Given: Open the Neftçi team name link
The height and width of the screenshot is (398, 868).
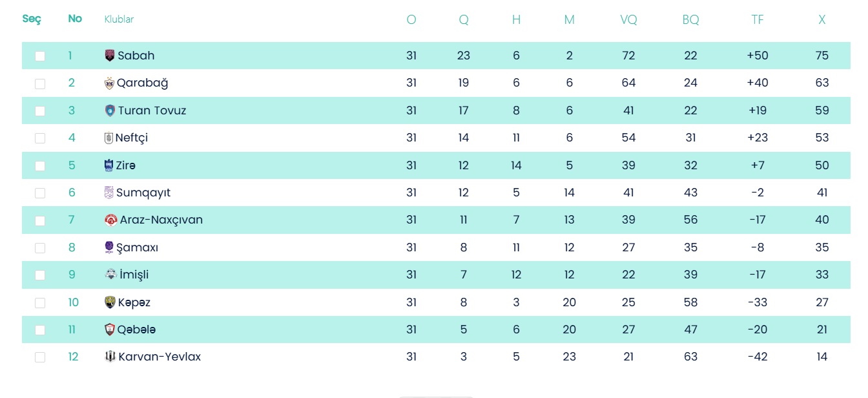Looking at the screenshot, I should pyautogui.click(x=132, y=138).
